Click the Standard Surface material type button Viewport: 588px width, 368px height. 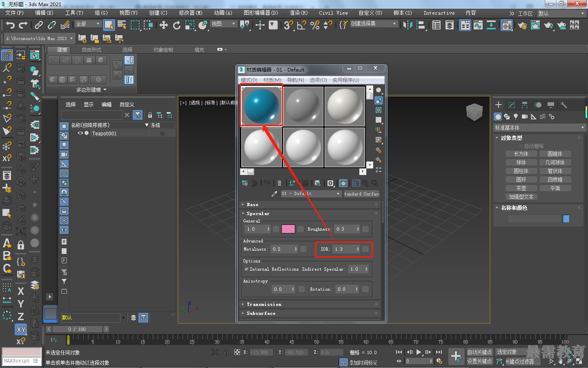pyautogui.click(x=362, y=194)
